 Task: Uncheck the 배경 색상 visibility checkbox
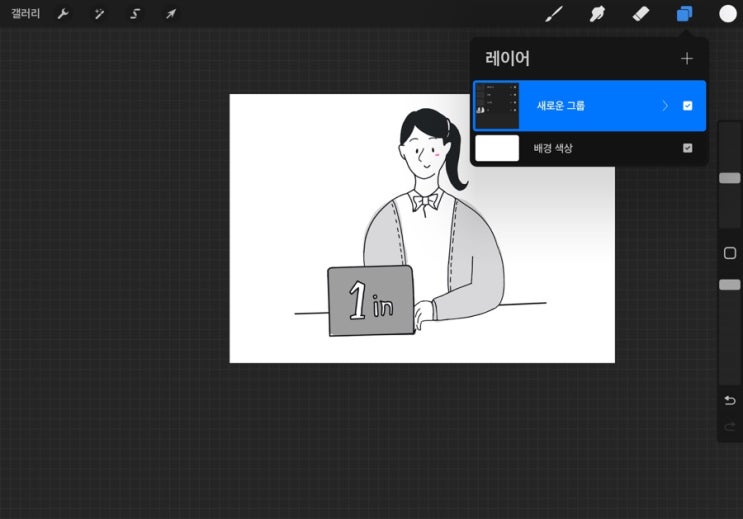tap(687, 148)
